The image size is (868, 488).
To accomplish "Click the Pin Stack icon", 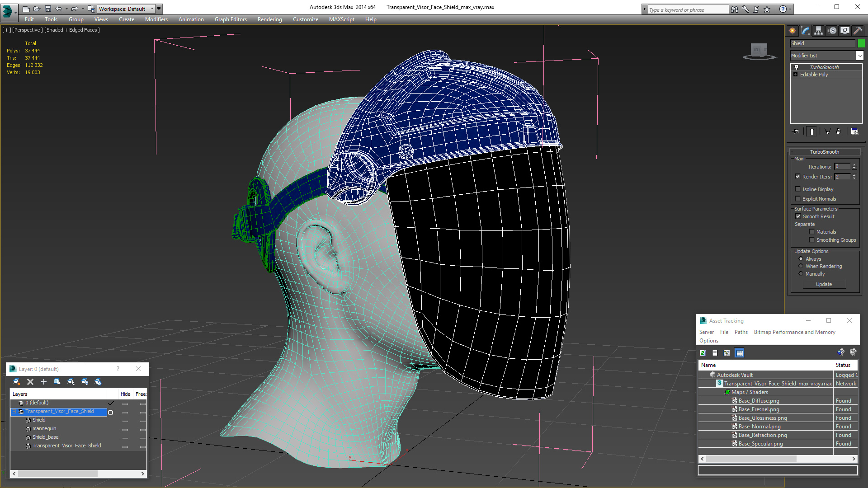I will tap(796, 131).
